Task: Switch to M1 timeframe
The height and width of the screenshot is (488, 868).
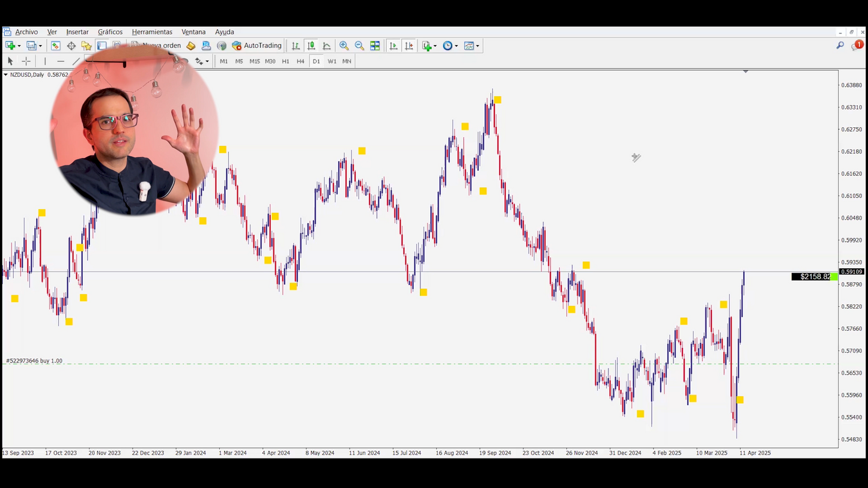Action: click(x=223, y=61)
